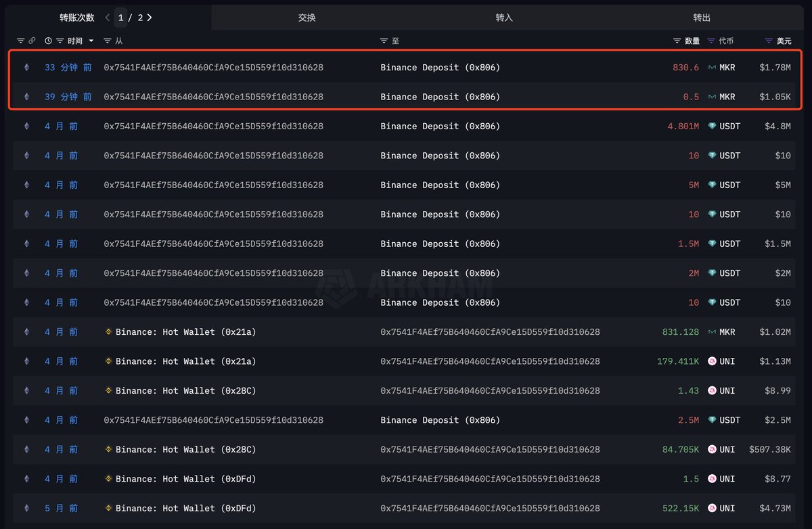The image size is (812, 529).
Task: Open Hot Wallet (0xDFd) in 1.5 UNI row
Action: pos(186,479)
